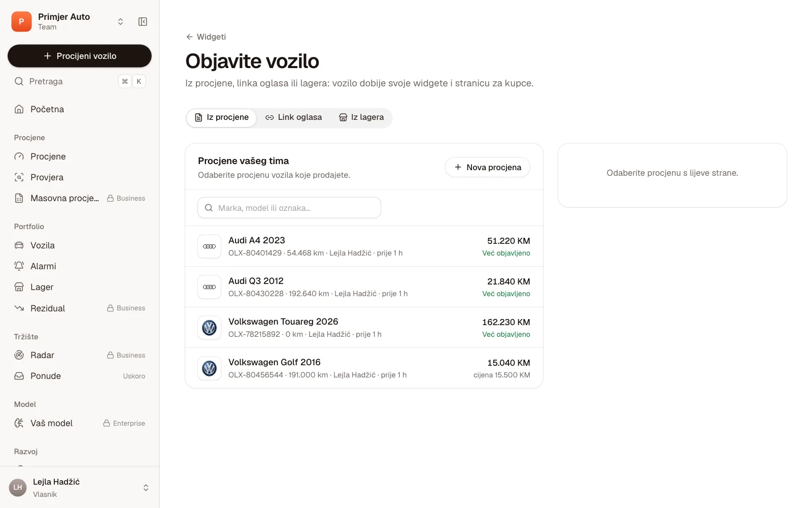Open Vaš model in the sidebar
This screenshot has height=508, width=812.
click(80, 423)
